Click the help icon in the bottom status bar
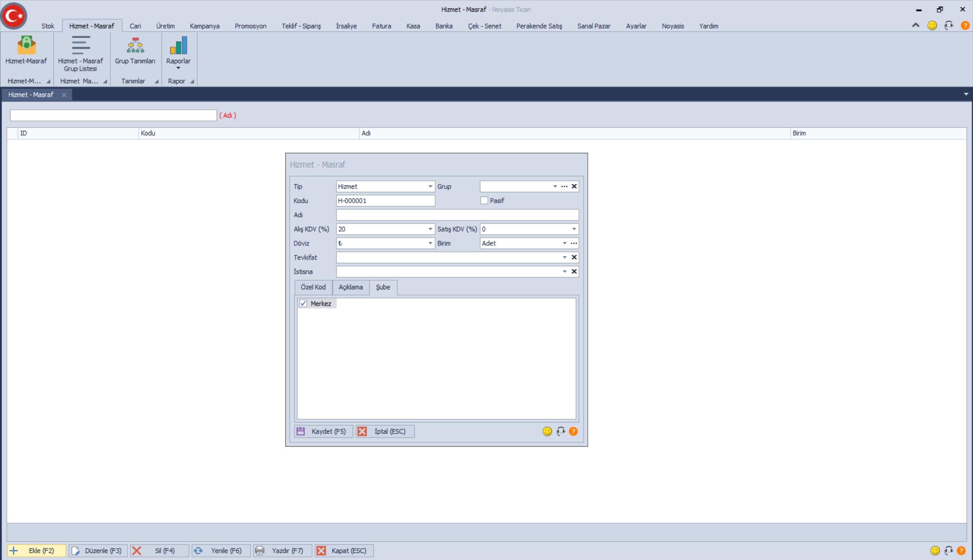Viewport: 973px width, 560px height. point(961,551)
